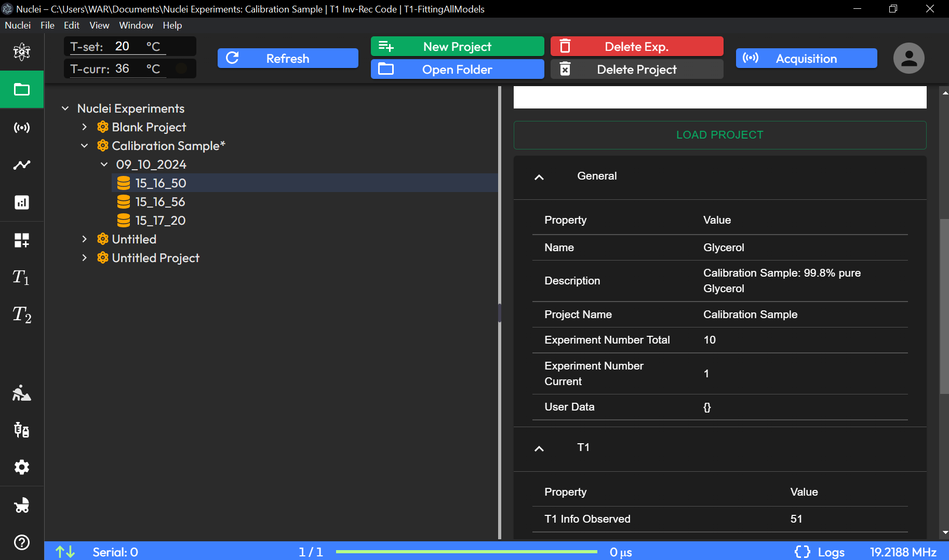Collapse the Calibration Sample tree node
The image size is (949, 560).
85,146
